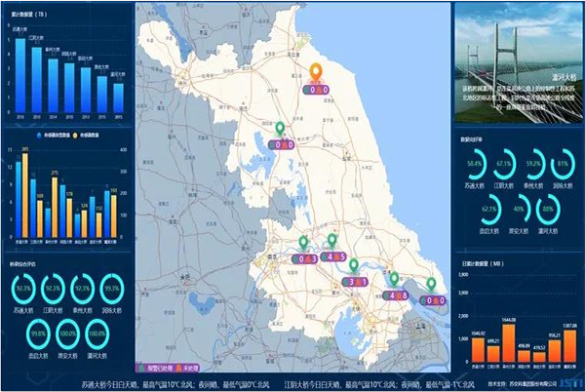The image size is (585, 392).
Task: Click the scrolling weather ticker at the bottom
Action: point(292,384)
